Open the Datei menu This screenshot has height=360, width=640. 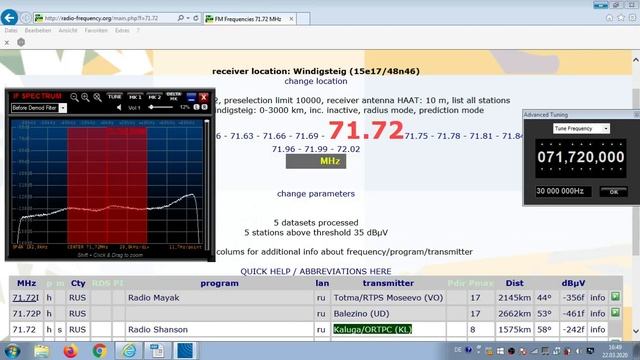click(x=11, y=31)
